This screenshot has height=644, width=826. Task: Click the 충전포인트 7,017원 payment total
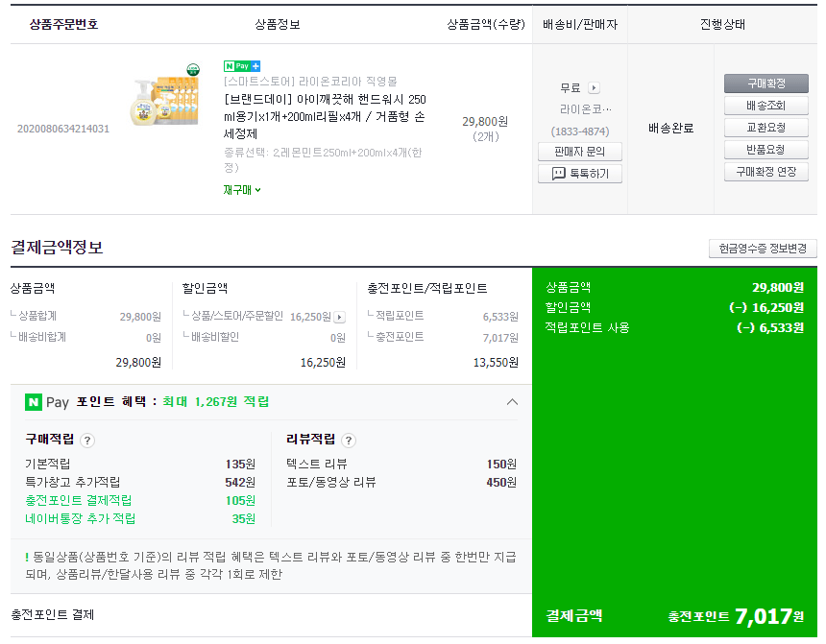pos(736,616)
